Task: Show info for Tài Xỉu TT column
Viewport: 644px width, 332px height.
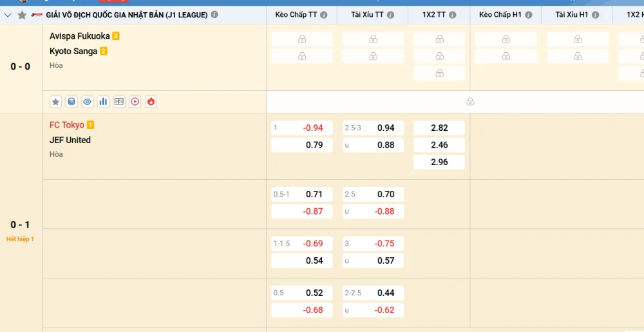Action: click(390, 15)
